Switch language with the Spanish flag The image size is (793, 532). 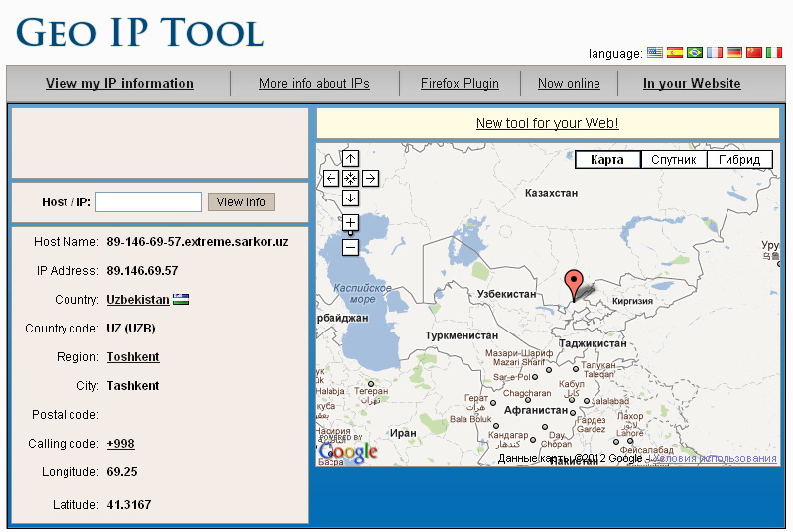tap(675, 52)
